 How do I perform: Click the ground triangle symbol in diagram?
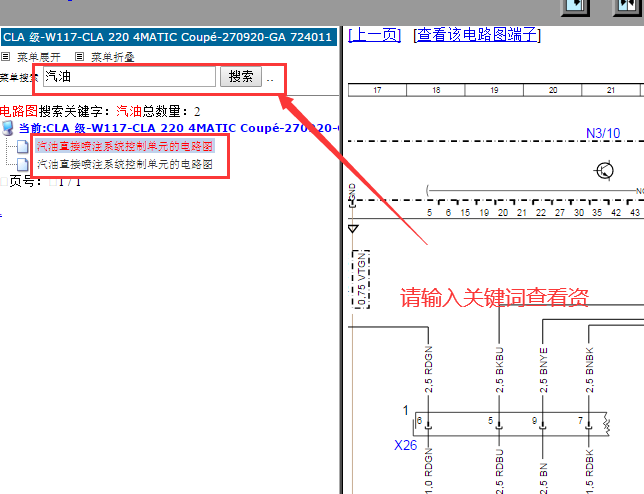(353, 229)
